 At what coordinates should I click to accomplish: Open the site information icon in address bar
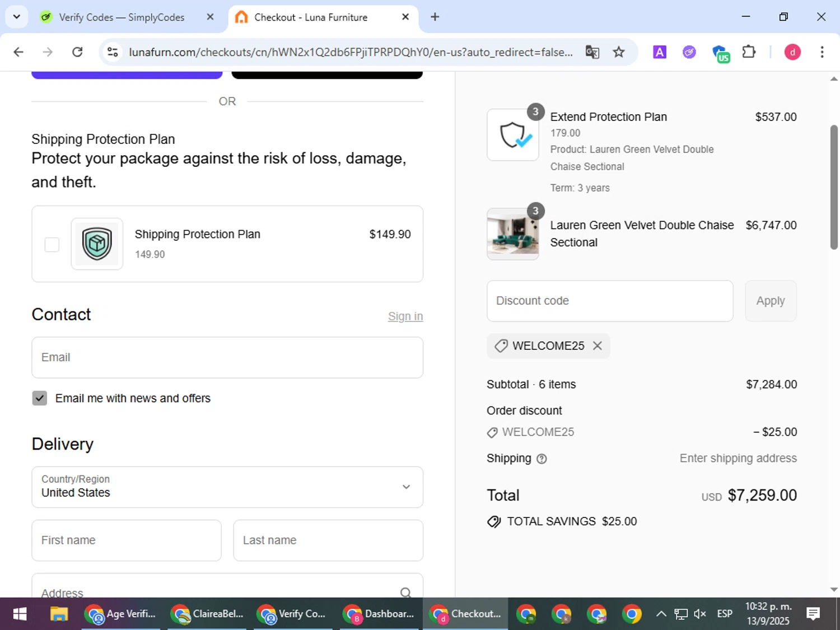[113, 52]
